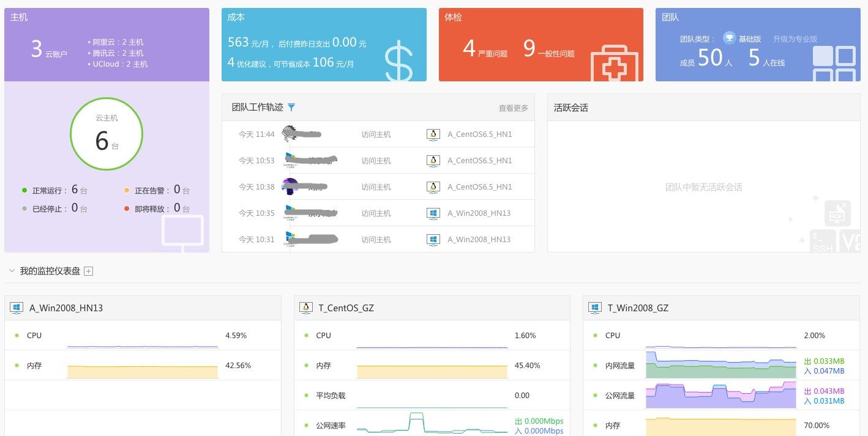Click the trophy icon next to 基础版
The image size is (868, 436).
pyautogui.click(x=729, y=38)
